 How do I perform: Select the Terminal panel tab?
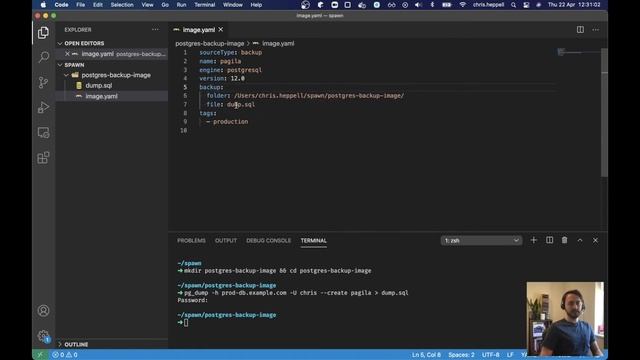coord(313,240)
